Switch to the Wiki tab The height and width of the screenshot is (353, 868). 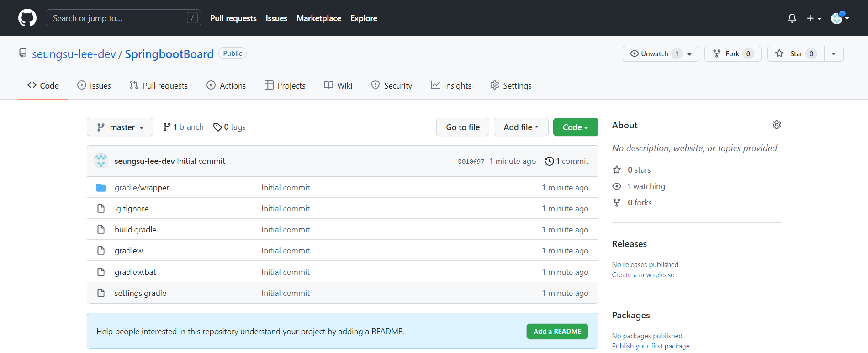point(338,85)
